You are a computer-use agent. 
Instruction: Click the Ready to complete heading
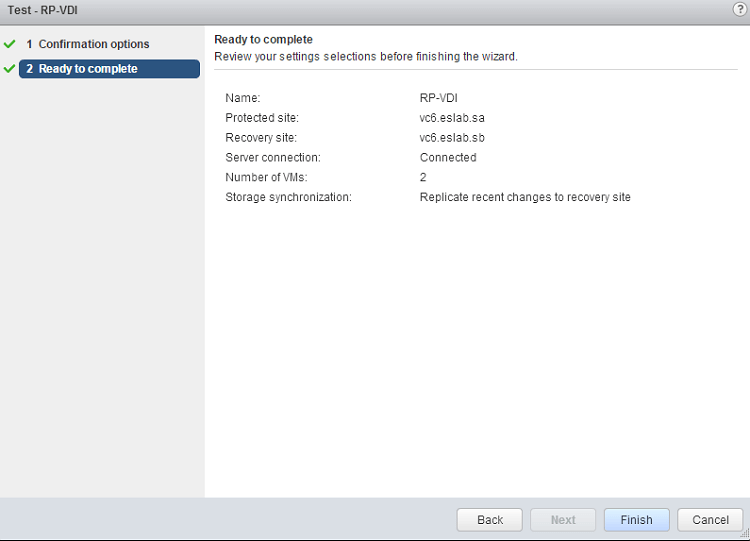pos(263,40)
